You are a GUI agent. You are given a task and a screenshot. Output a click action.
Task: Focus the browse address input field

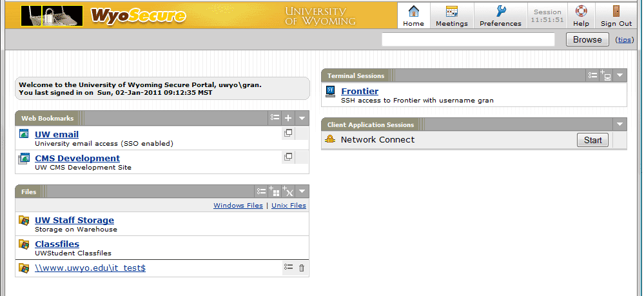[468, 39]
